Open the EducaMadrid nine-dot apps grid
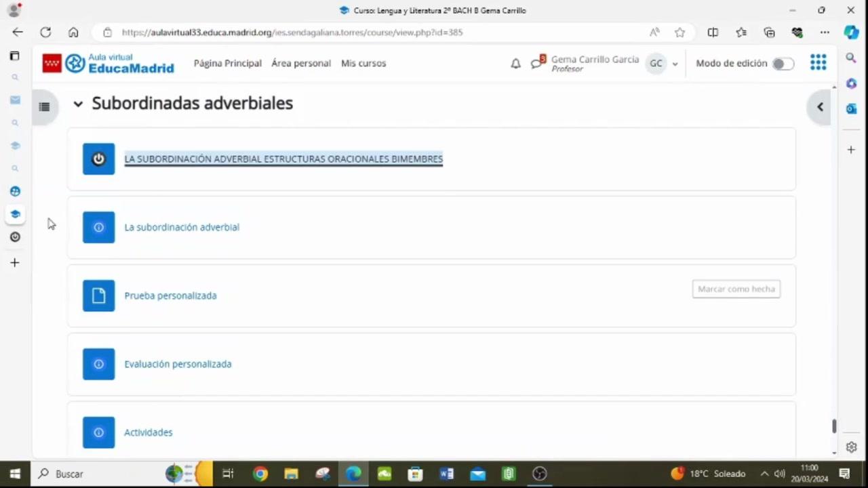Image resolution: width=868 pixels, height=488 pixels. 818,62
